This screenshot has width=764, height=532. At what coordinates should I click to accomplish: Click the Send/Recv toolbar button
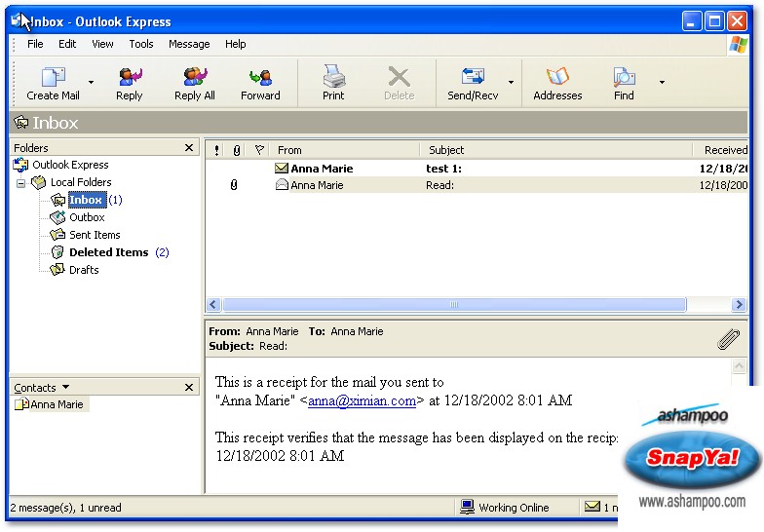click(473, 84)
